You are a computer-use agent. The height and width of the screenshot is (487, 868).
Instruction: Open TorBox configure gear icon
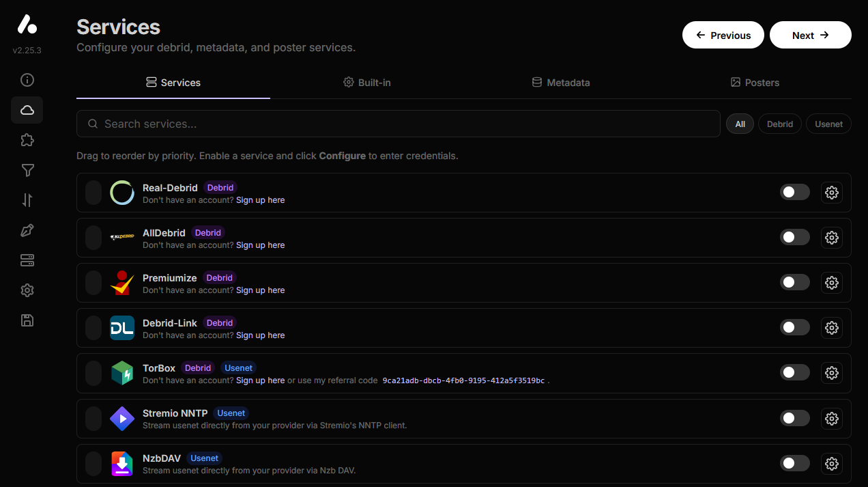click(x=831, y=372)
